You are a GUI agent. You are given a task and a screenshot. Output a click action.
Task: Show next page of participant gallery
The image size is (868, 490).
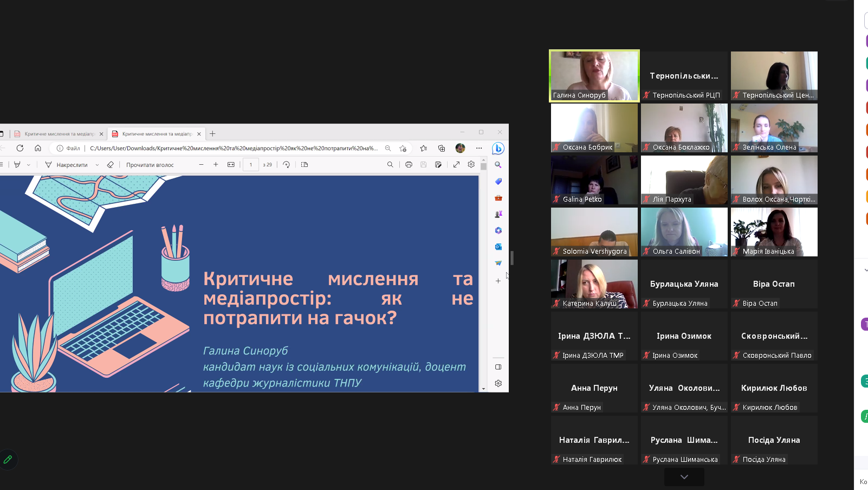(684, 477)
